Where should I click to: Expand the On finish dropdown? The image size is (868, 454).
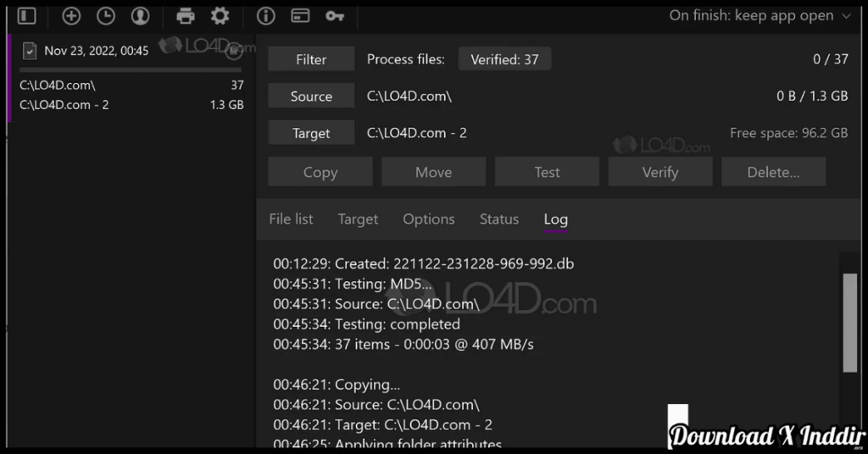pyautogui.click(x=759, y=16)
